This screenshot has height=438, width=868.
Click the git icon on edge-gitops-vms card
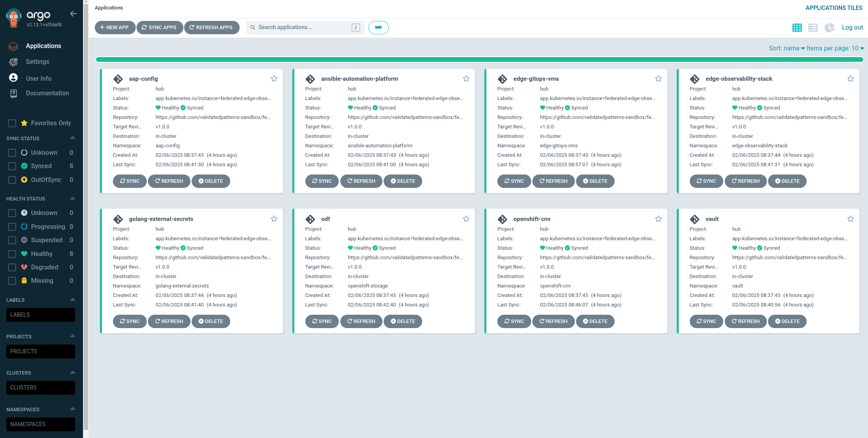click(502, 79)
